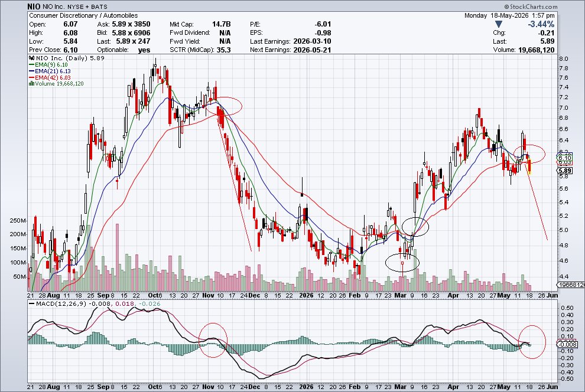Click the Fwd Dividend N/A value
Viewport: 585px width, 392px height.
[225, 33]
